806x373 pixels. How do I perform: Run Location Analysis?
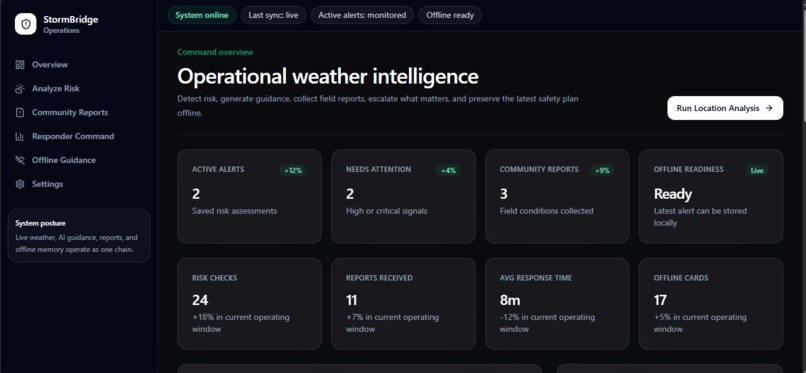(725, 108)
